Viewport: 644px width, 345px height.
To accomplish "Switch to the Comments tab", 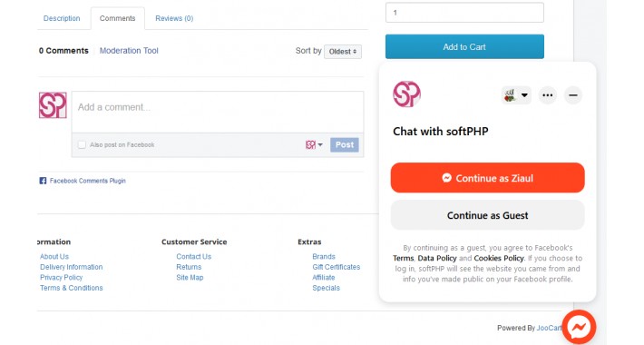I will [118, 18].
